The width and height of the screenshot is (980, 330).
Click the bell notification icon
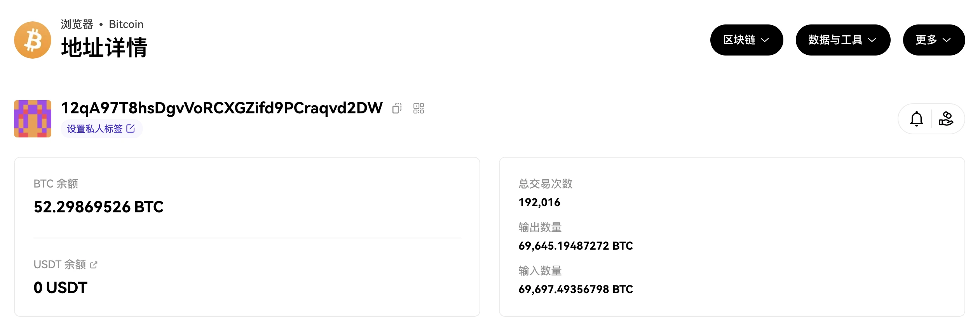(916, 119)
